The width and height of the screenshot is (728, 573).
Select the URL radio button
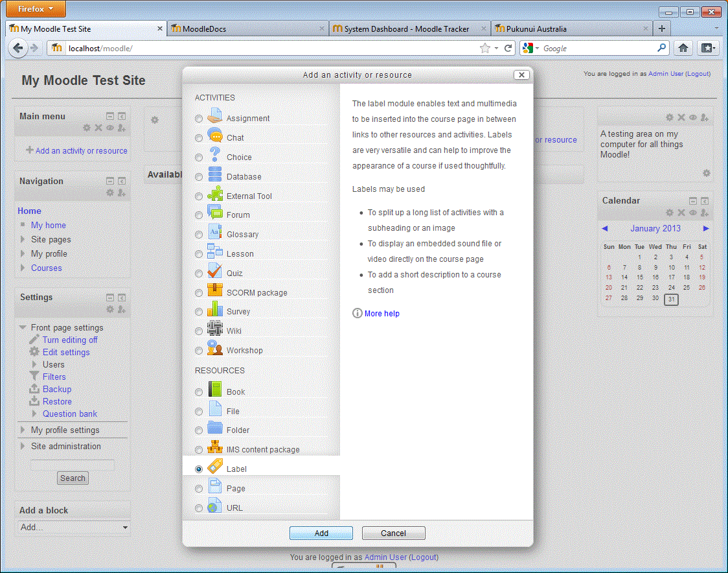[199, 508]
